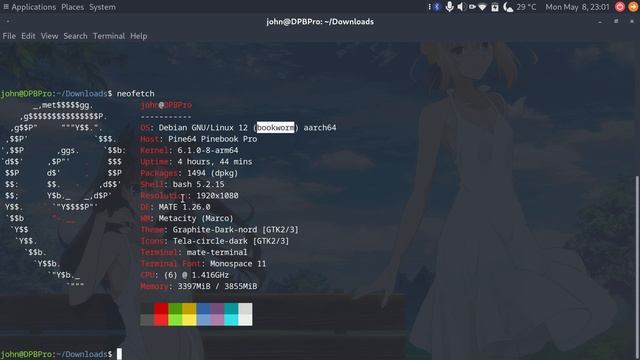Viewport: 640px width, 360px height.
Task: Open the terminal Search menu
Action: tap(75, 36)
